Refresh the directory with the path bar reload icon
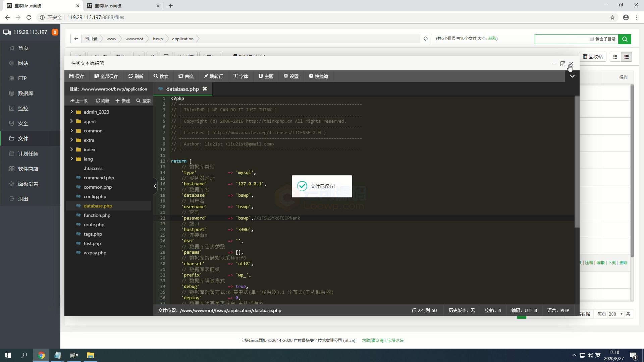The width and height of the screenshot is (644, 362). click(x=426, y=39)
